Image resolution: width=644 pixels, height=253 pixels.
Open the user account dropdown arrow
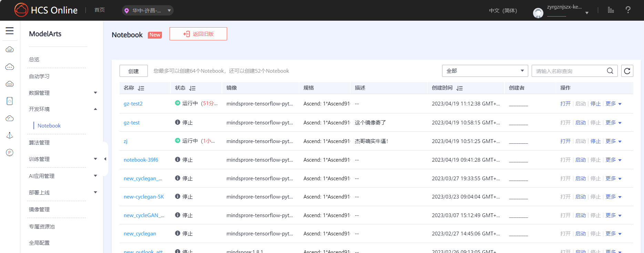[x=587, y=13]
